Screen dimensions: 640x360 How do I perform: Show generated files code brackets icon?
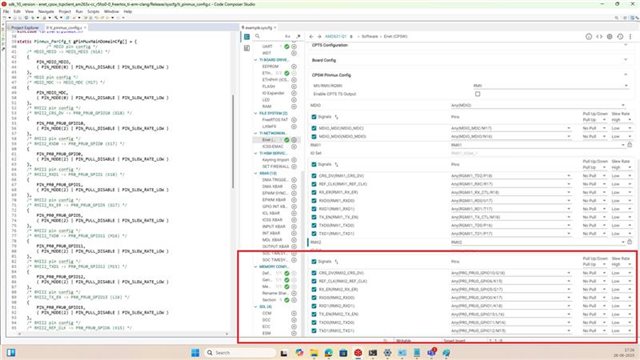(x=599, y=36)
